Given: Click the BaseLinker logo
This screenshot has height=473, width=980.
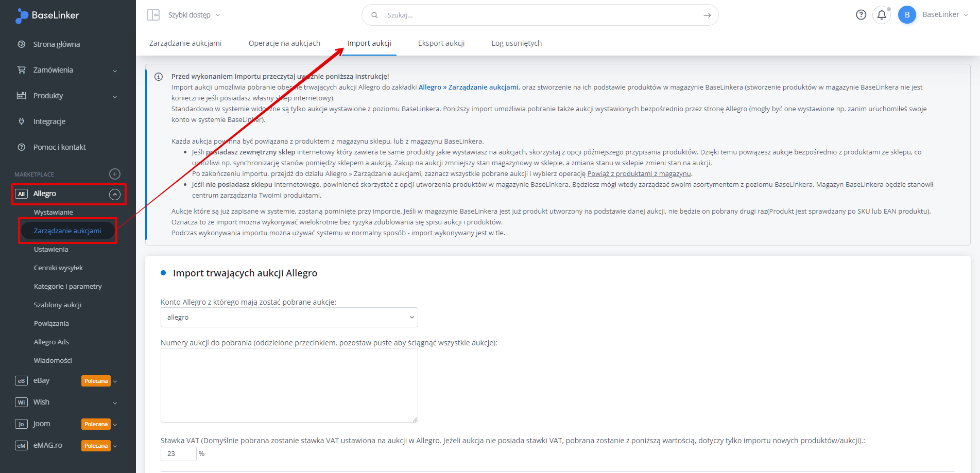Looking at the screenshot, I should 47,15.
